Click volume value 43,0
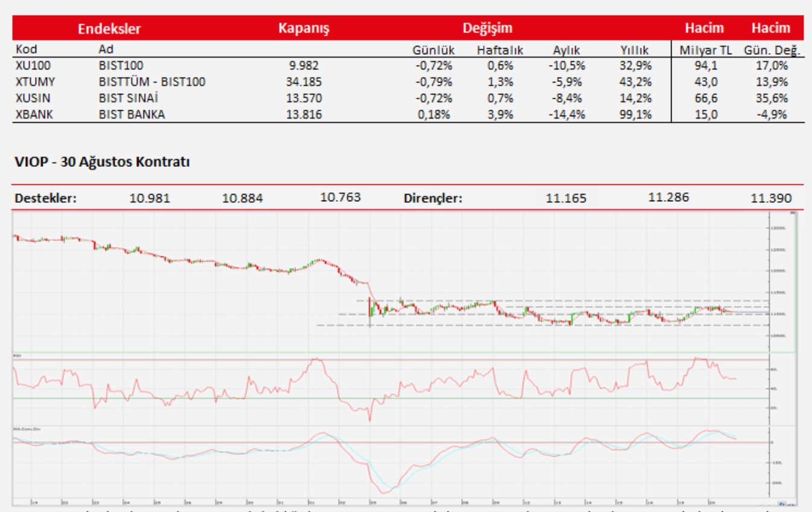The height and width of the screenshot is (512, 812). coord(706,82)
